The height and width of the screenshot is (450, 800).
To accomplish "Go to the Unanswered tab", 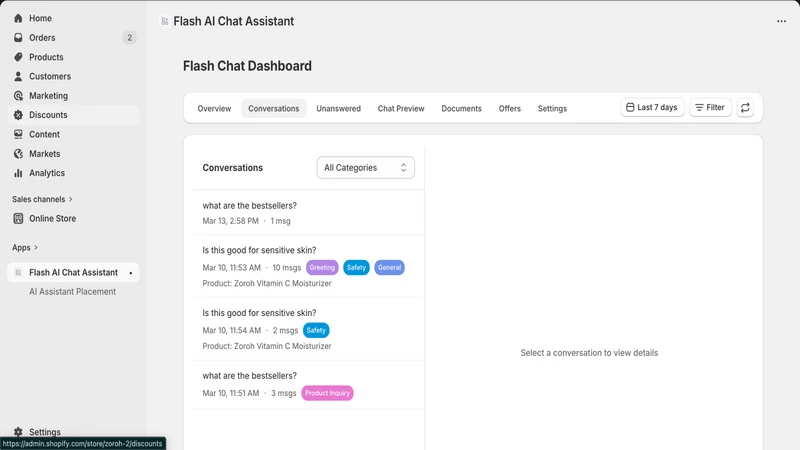I will (x=338, y=109).
